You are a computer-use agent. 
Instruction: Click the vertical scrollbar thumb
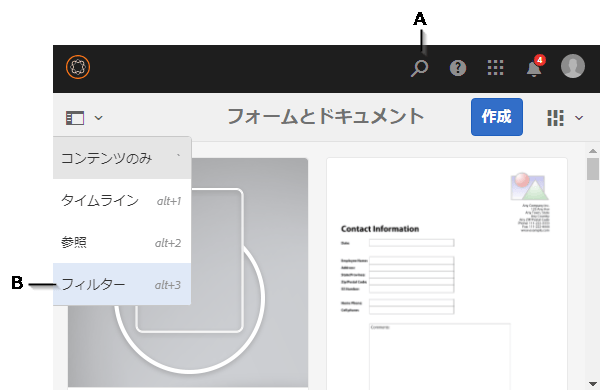[x=593, y=169]
